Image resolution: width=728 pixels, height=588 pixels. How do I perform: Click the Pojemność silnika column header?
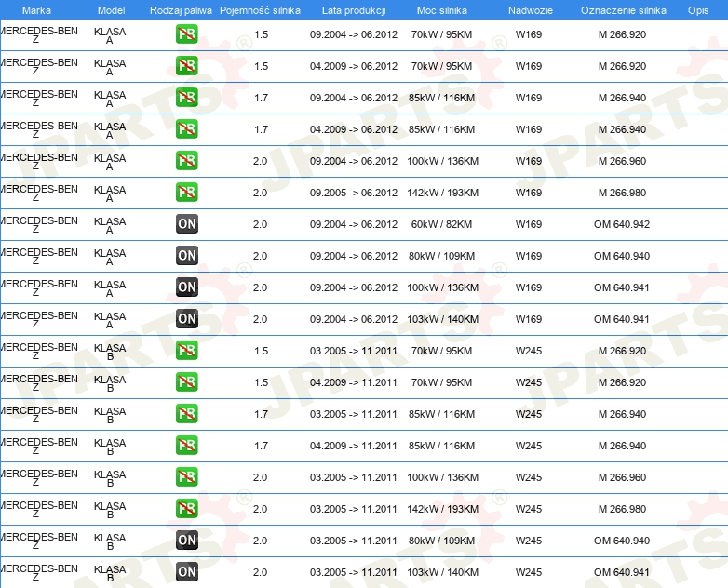coord(260,10)
